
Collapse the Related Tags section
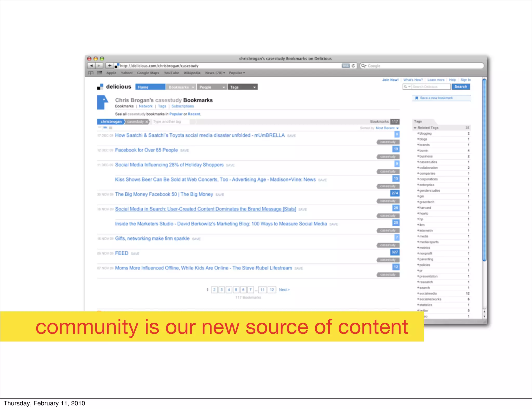415,128
